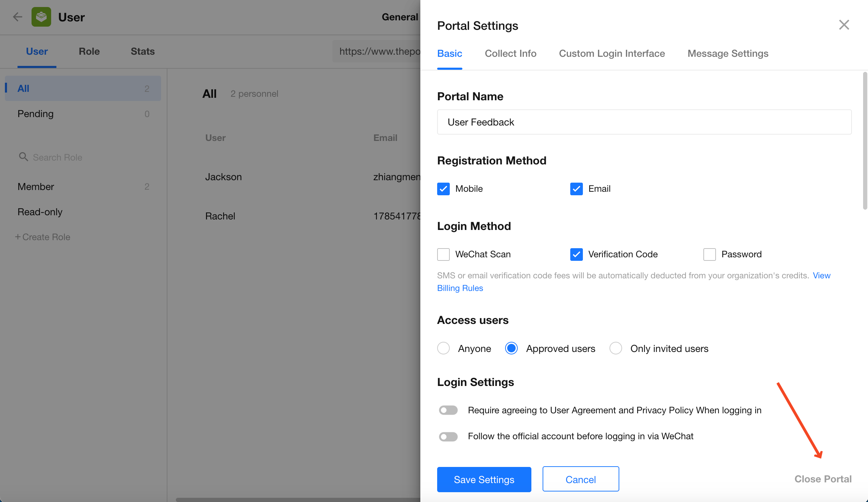Uncheck Verification Code login method

point(577,254)
